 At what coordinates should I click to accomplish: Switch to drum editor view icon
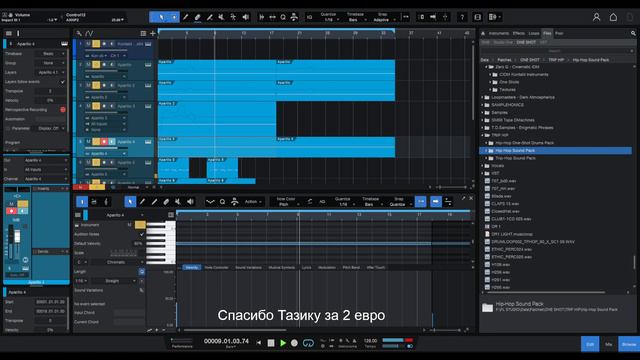pyautogui.click(x=94, y=202)
